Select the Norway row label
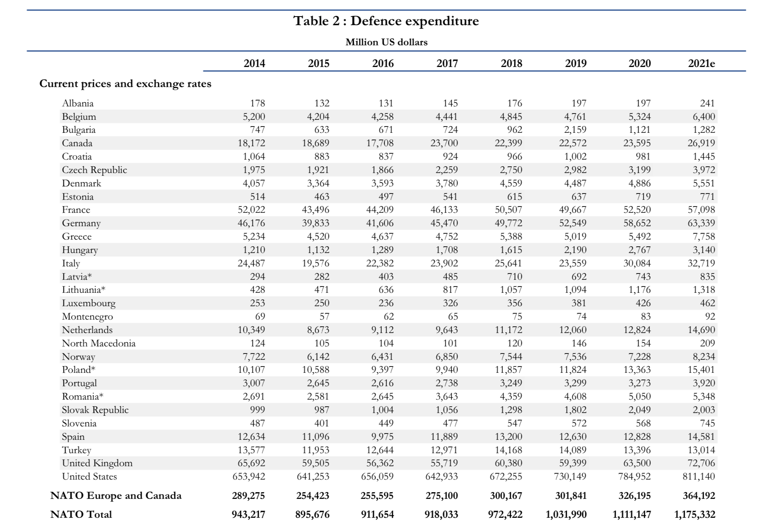 pyautogui.click(x=78, y=357)
